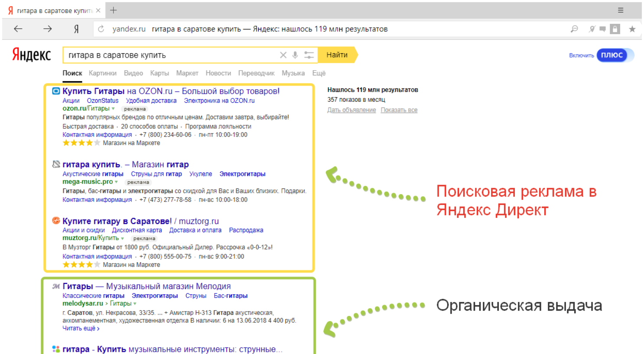Bookmark the page with the star icon

tap(632, 29)
